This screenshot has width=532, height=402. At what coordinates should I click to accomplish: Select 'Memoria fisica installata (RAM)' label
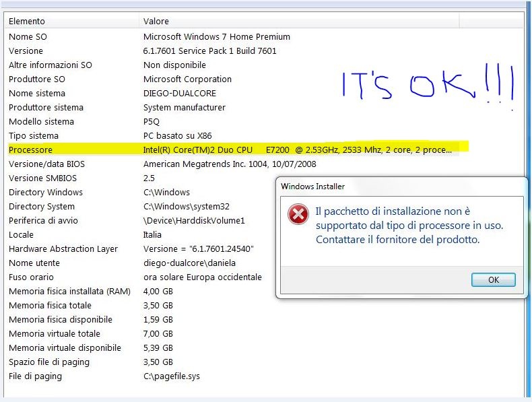tap(69, 292)
